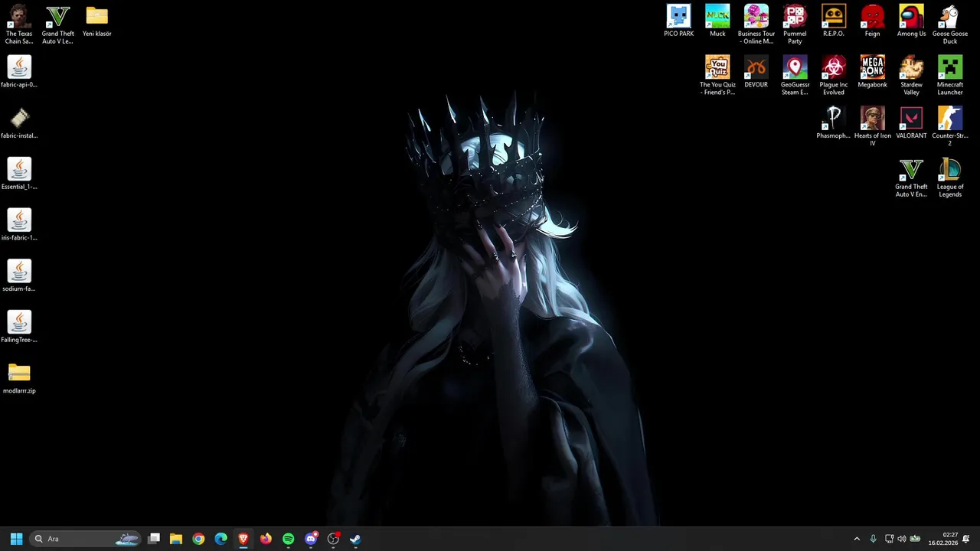This screenshot has height=551, width=980.
Task: Select the Pummel Party shortcut
Action: 795,24
